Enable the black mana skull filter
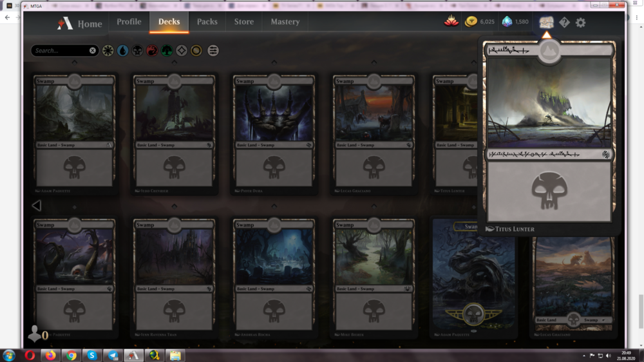This screenshot has width=644, height=362. [137, 50]
